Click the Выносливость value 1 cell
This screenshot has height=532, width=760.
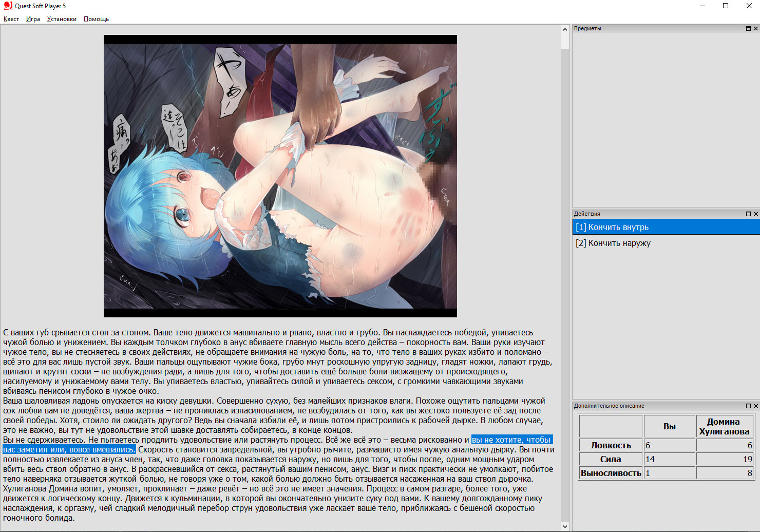tap(670, 473)
